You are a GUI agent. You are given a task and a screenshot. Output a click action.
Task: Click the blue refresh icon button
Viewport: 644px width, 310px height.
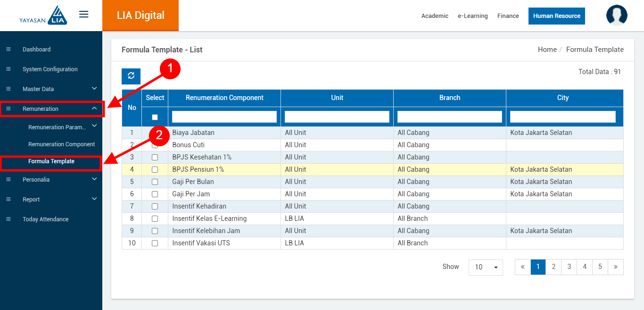pos(131,76)
